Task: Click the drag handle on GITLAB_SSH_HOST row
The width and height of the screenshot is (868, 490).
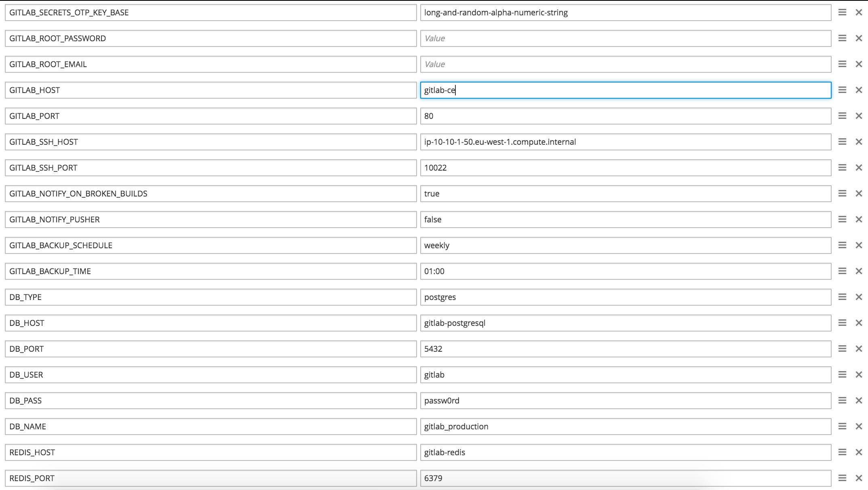Action: [x=842, y=142]
